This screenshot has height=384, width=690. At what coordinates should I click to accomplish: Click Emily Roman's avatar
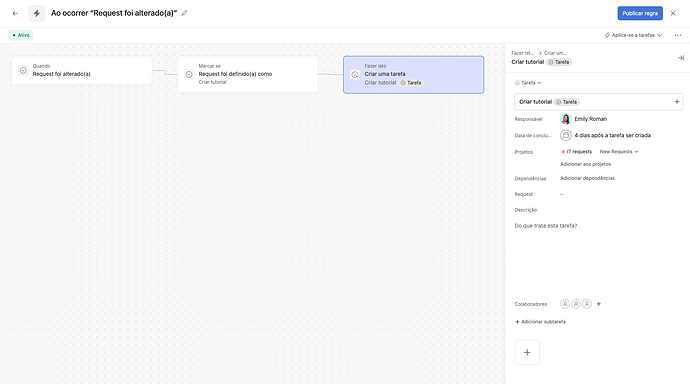(565, 119)
